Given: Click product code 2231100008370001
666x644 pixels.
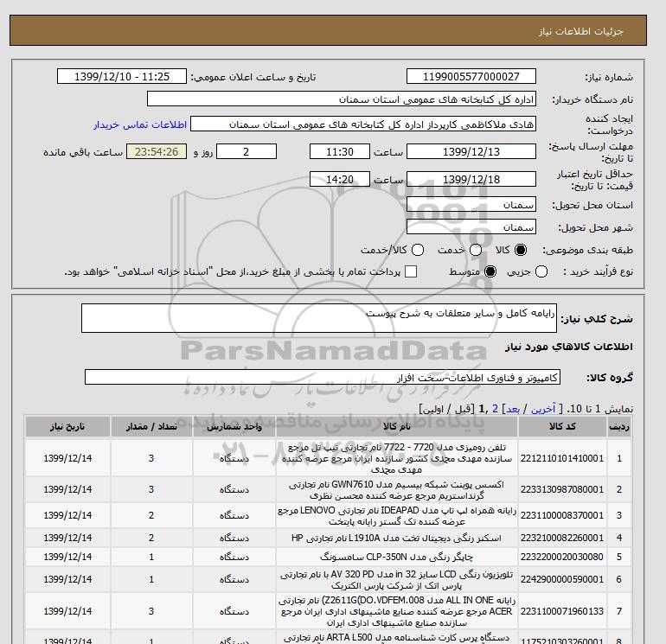Looking at the screenshot, I should 562,515.
